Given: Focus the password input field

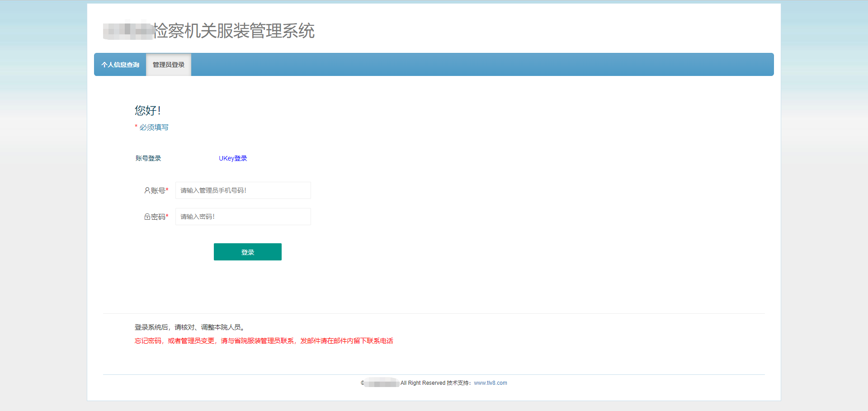Looking at the screenshot, I should click(x=243, y=217).
